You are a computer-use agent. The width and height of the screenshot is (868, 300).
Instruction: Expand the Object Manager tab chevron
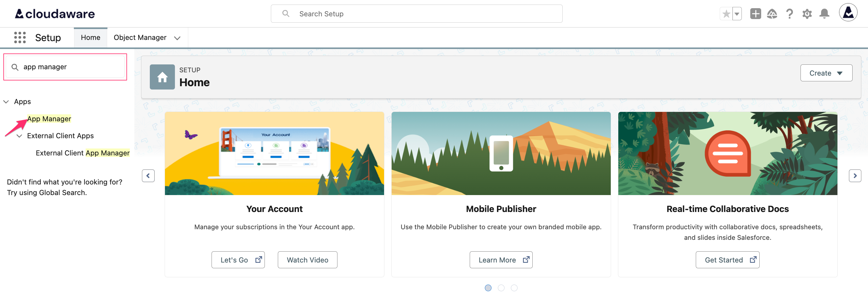coord(177,38)
